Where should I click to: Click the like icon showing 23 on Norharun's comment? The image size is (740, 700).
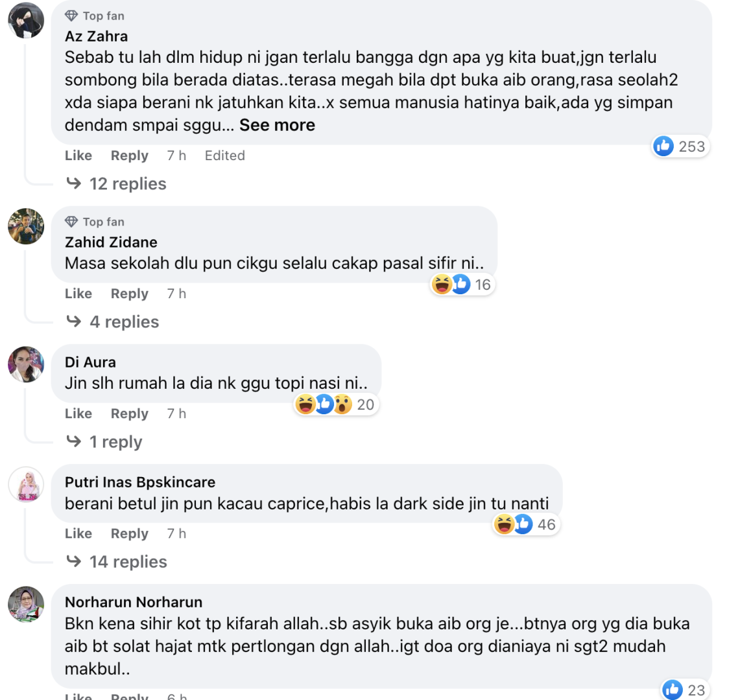pyautogui.click(x=672, y=690)
